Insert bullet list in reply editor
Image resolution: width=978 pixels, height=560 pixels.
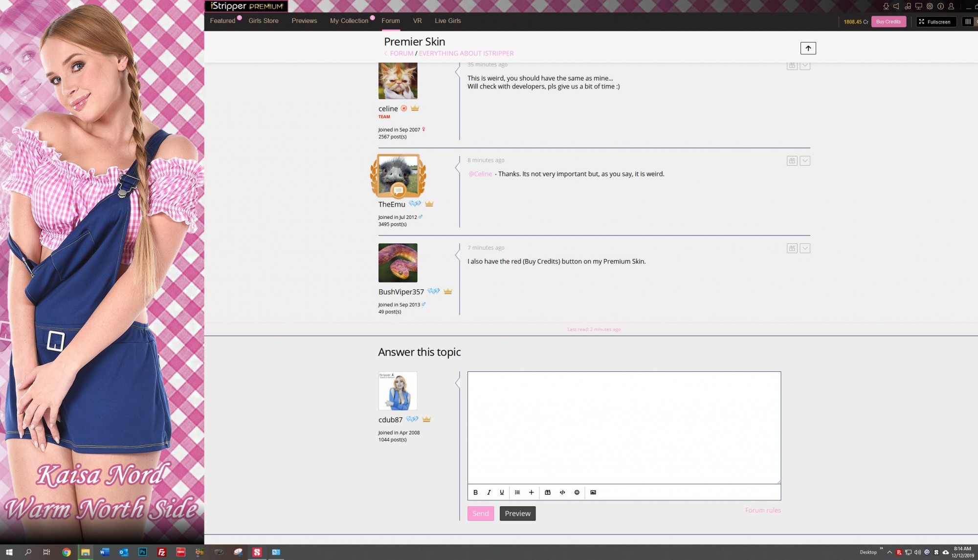517,492
